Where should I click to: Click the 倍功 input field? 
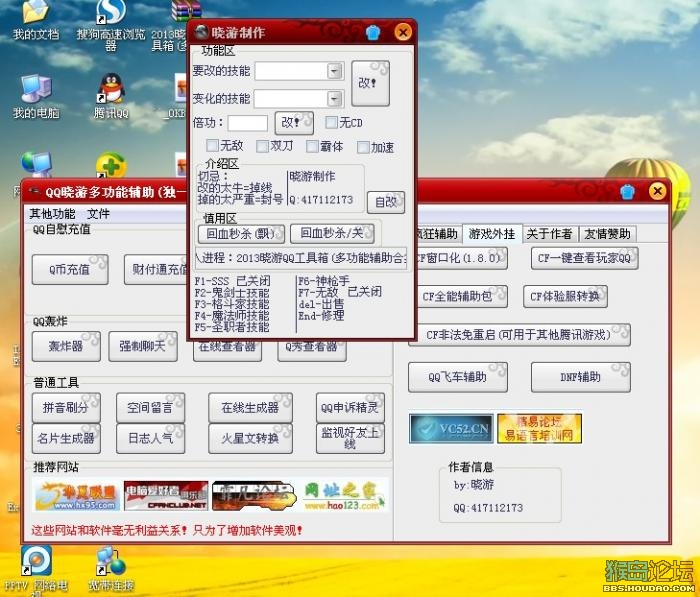tap(248, 123)
